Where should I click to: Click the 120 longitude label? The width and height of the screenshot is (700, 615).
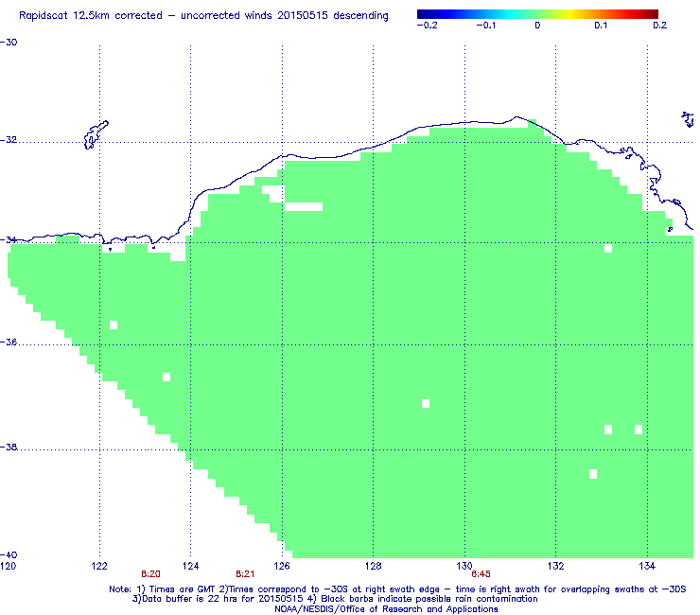tap(8, 567)
